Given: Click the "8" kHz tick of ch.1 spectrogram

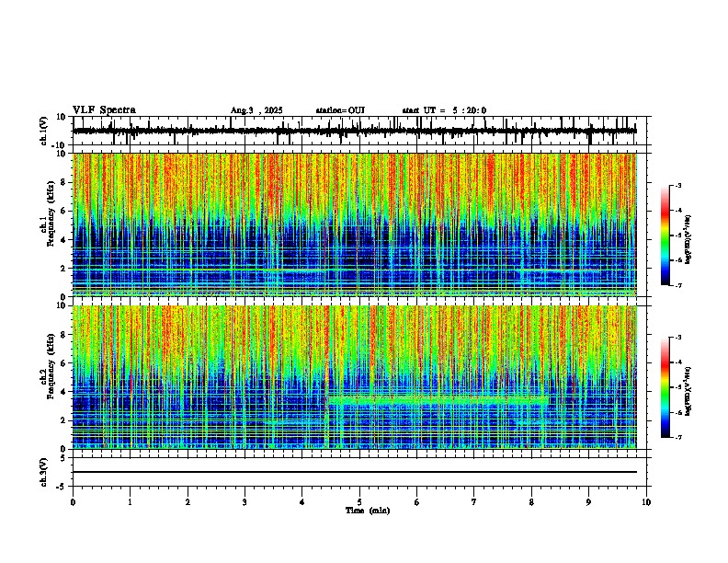Looking at the screenshot, I should tap(65, 182).
